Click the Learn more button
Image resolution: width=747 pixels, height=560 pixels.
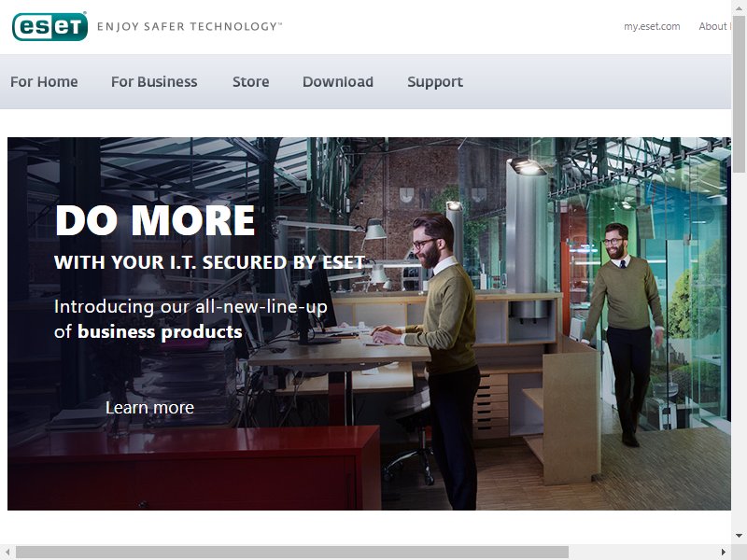(149, 408)
